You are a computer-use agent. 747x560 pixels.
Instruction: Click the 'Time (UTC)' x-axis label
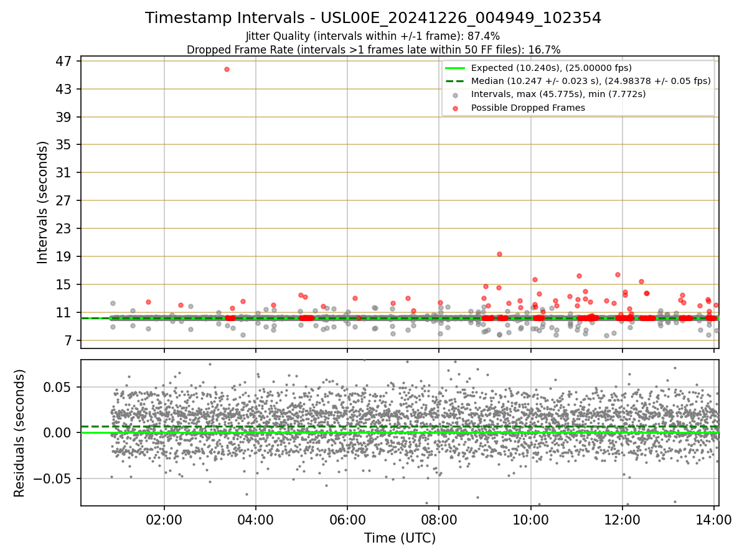click(400, 538)
